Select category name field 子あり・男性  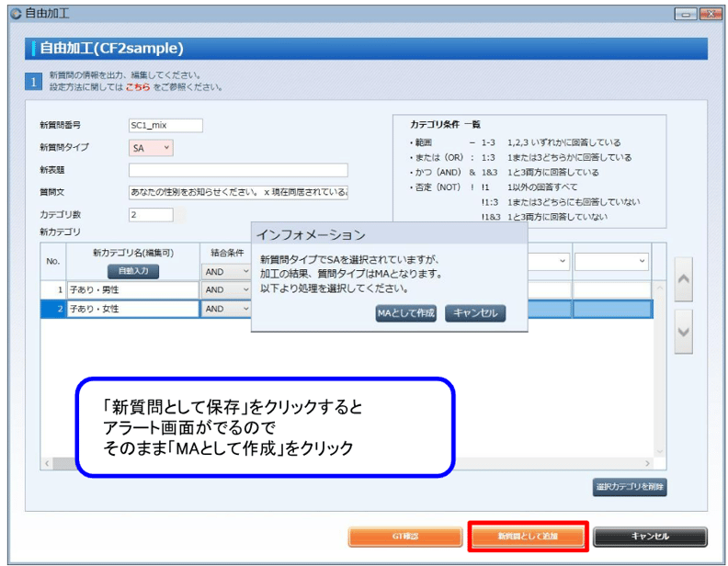click(x=132, y=290)
